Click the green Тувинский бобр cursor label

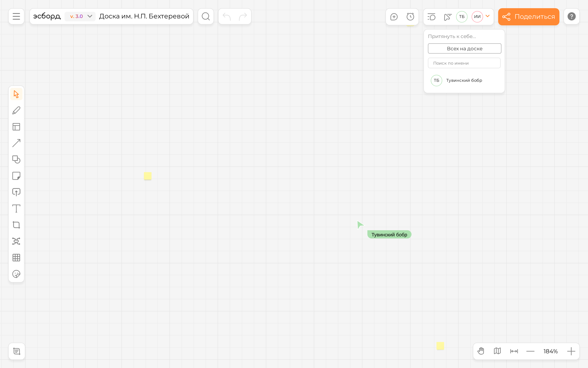click(389, 235)
